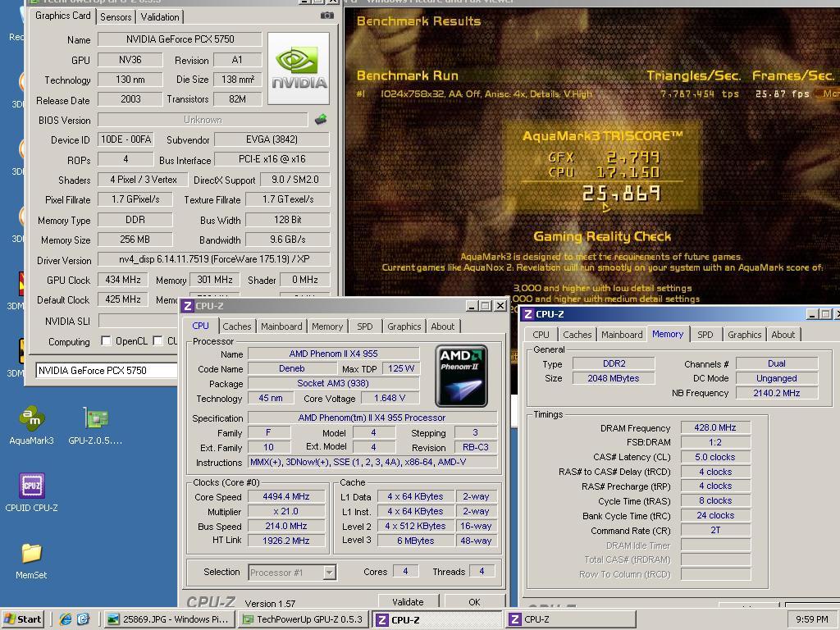Open the Windows Start menu
The image size is (840, 630).
click(22, 619)
